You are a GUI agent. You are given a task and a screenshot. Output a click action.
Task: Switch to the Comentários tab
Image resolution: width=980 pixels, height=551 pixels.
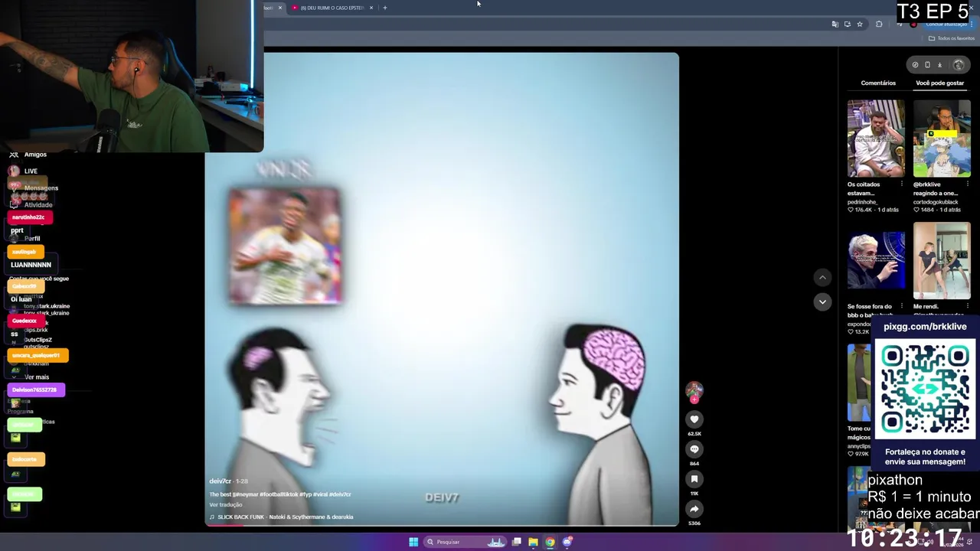click(x=878, y=83)
